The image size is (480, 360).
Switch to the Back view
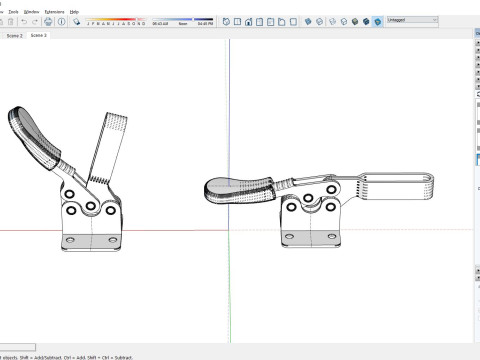(270, 22)
